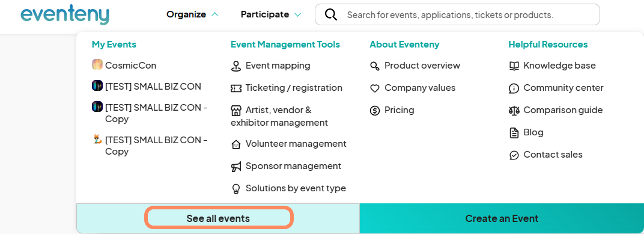Focus the events search field

[x=457, y=15]
